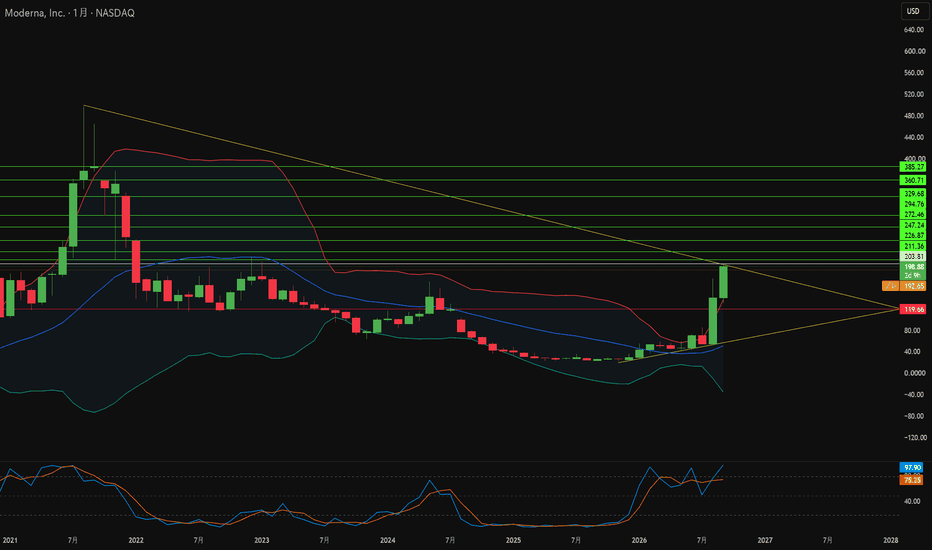This screenshot has height=550, width=932.
Task: Select the 211.36 price level label
Action: click(913, 246)
